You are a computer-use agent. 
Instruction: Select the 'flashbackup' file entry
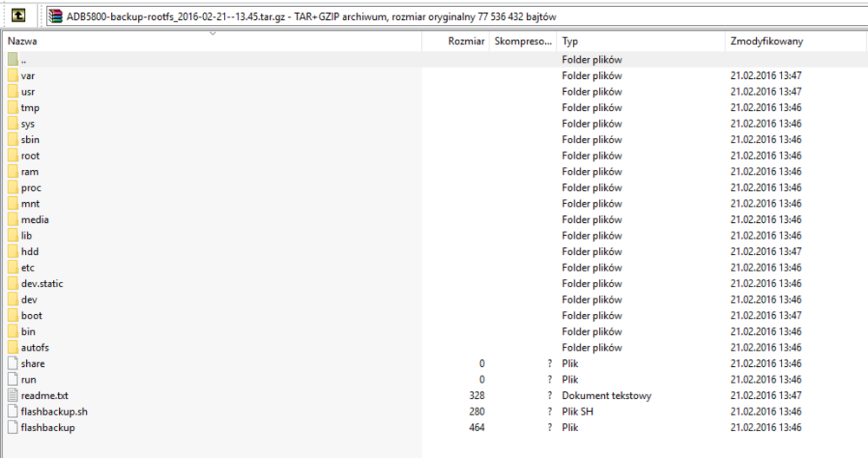coord(48,428)
